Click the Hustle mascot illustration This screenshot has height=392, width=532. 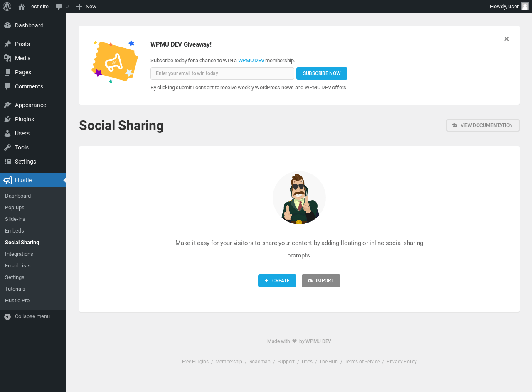coord(299,198)
